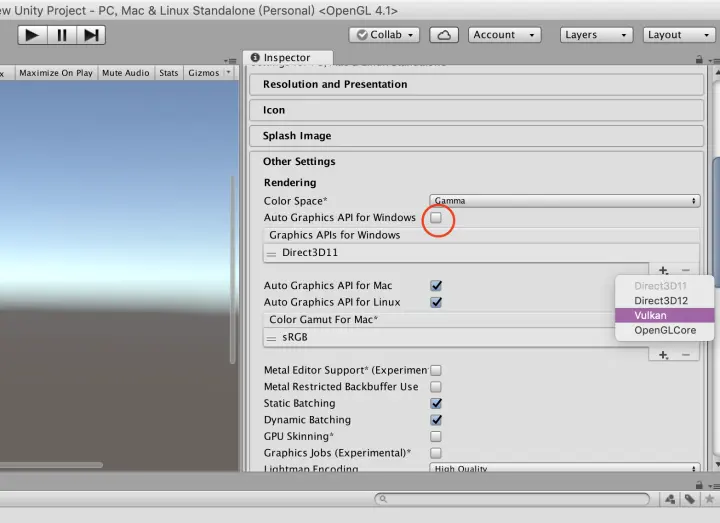Open the Layout dropdown
This screenshot has height=523, width=720.
tap(679, 35)
